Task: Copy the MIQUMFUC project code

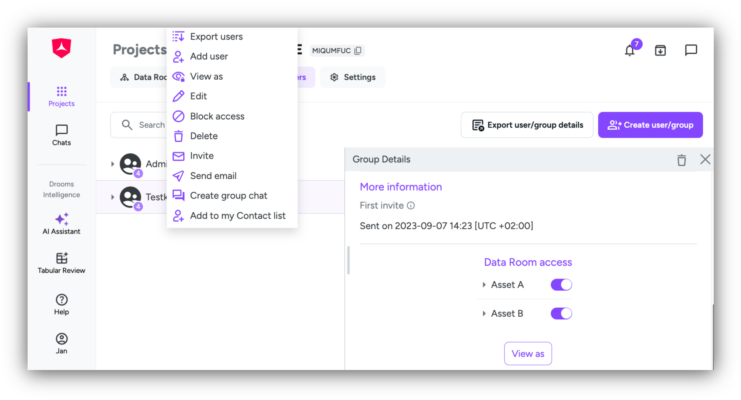Action: click(358, 51)
